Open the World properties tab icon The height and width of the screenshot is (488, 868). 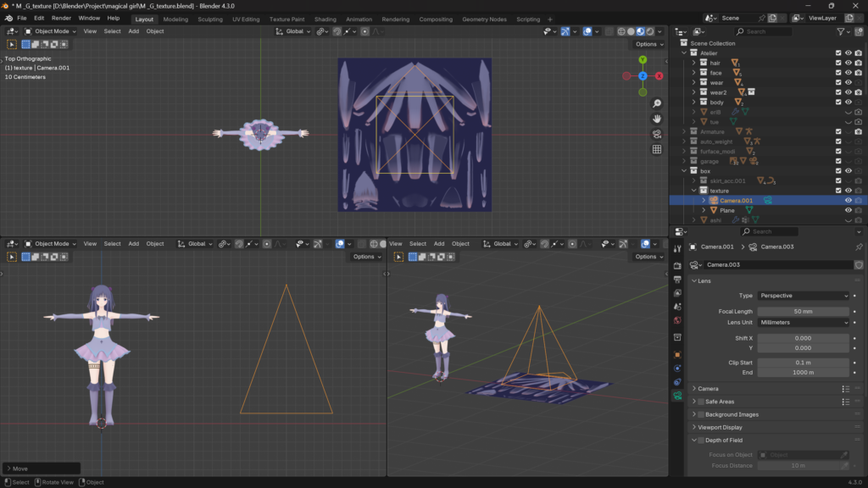[x=676, y=320]
